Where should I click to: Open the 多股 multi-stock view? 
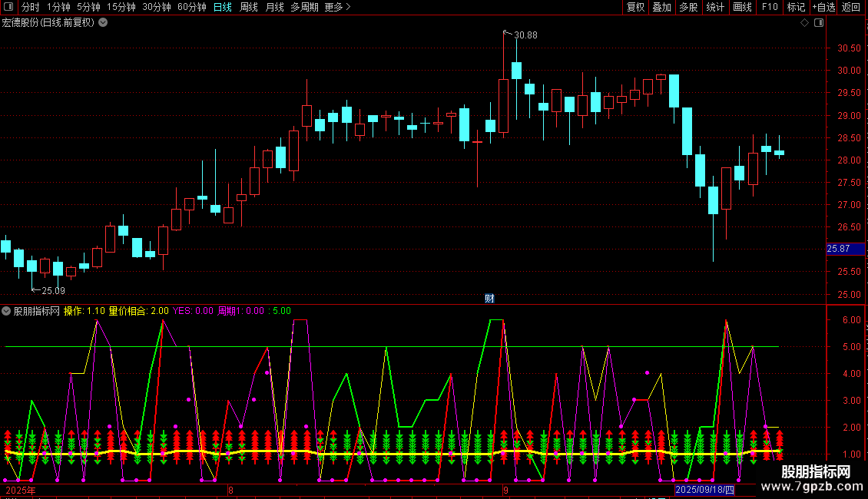click(689, 7)
